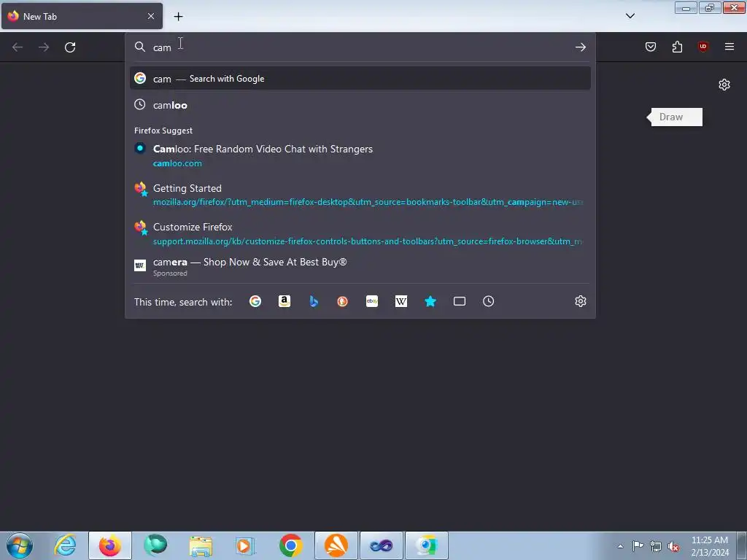This screenshot has height=560, width=747.
Task: Open the Windows Start button
Action: 20,545
